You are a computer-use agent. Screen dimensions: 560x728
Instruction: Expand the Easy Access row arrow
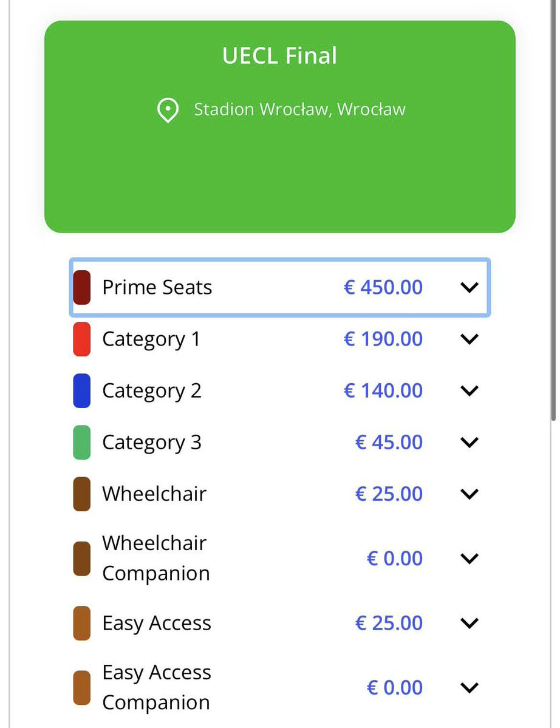pos(470,623)
